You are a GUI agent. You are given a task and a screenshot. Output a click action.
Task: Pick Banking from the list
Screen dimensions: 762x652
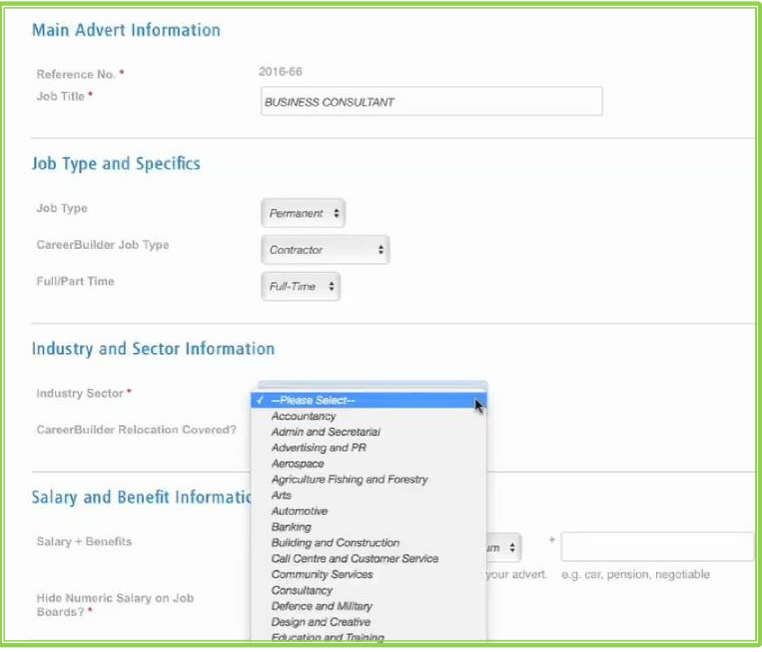tap(291, 527)
